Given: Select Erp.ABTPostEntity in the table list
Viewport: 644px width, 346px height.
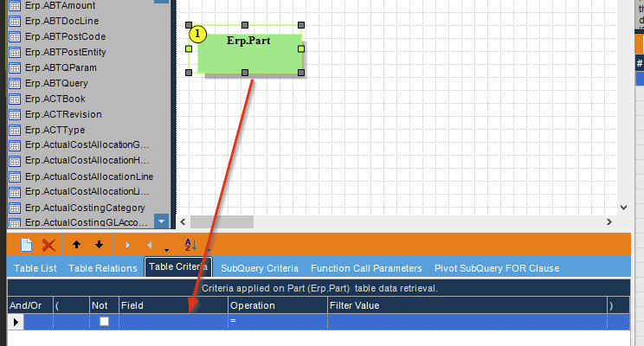Looking at the screenshot, I should 65,52.
